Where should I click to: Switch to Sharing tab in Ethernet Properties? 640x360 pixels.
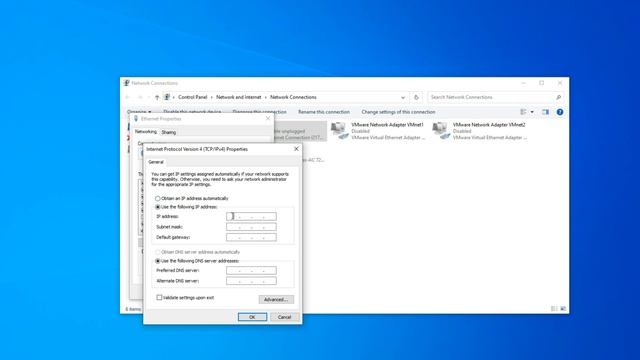coord(169,132)
